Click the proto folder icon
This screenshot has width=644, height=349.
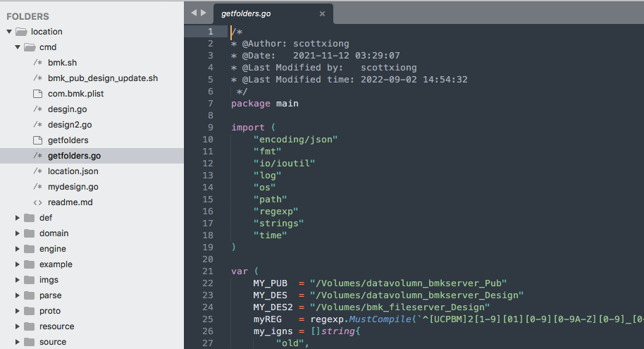[29, 311]
